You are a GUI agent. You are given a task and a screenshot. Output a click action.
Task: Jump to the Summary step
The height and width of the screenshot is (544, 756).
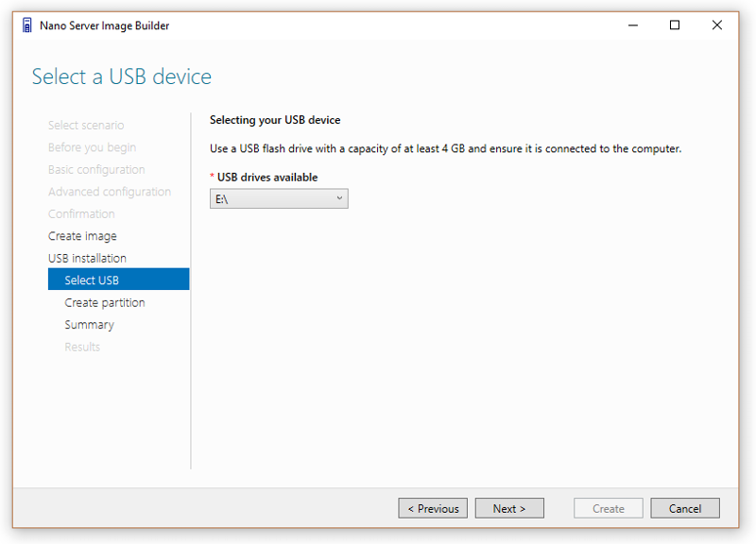point(89,325)
